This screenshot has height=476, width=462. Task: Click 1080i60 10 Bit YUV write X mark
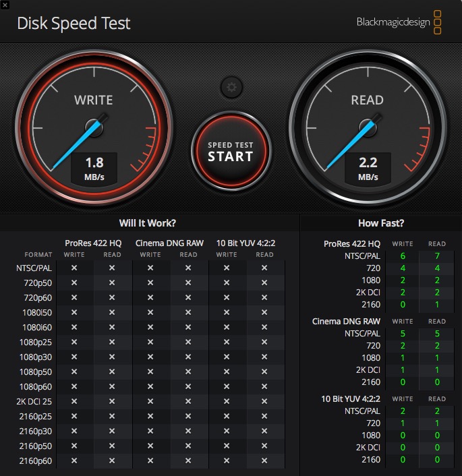point(227,328)
